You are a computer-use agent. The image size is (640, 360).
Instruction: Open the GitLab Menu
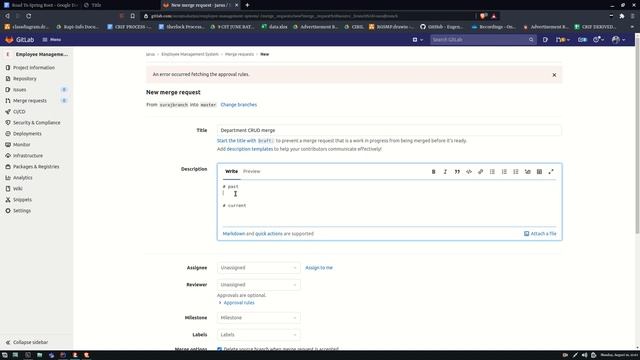click(52, 40)
